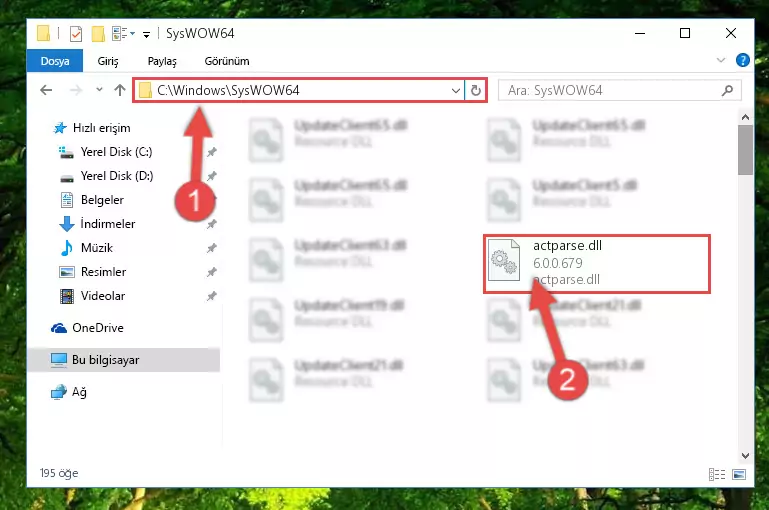Click the New folder quick access icon
This screenshot has height=510, width=769.
98,34
